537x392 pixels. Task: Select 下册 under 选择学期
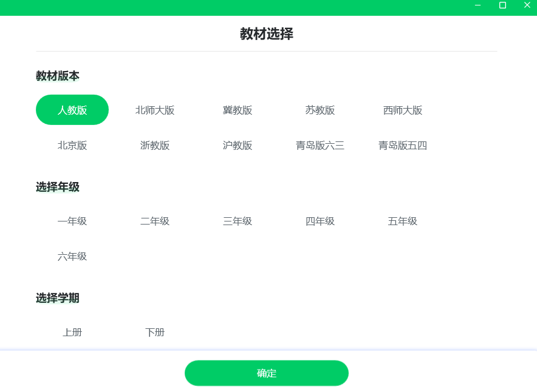[154, 332]
